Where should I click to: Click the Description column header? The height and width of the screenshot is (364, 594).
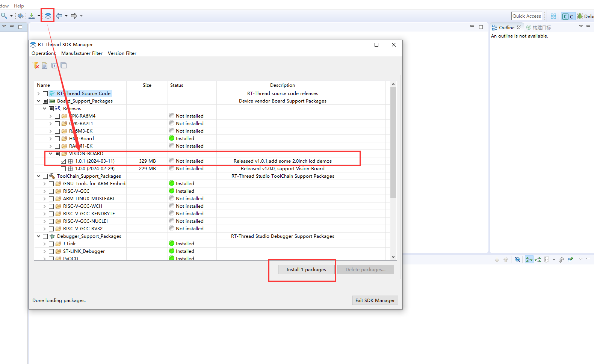(283, 85)
